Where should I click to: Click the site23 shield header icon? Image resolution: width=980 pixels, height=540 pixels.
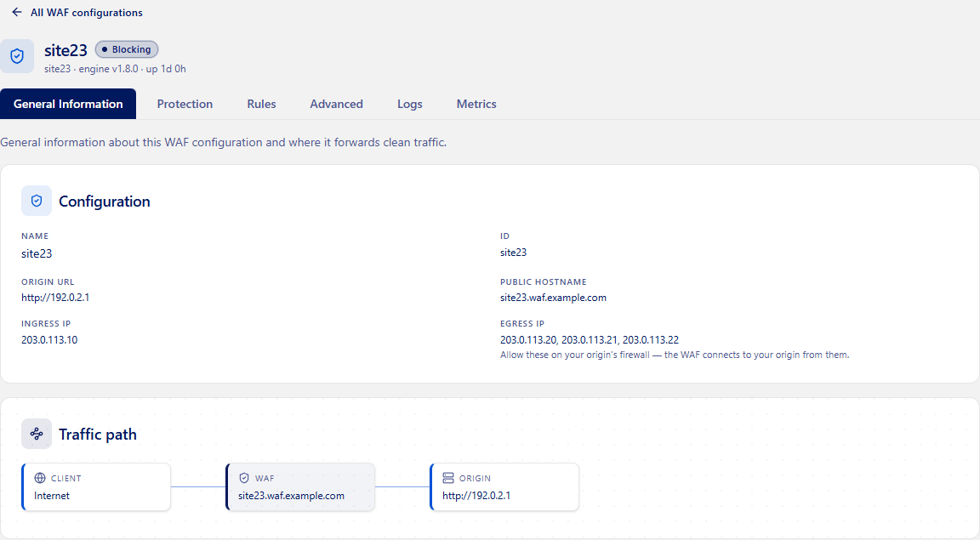(x=17, y=56)
